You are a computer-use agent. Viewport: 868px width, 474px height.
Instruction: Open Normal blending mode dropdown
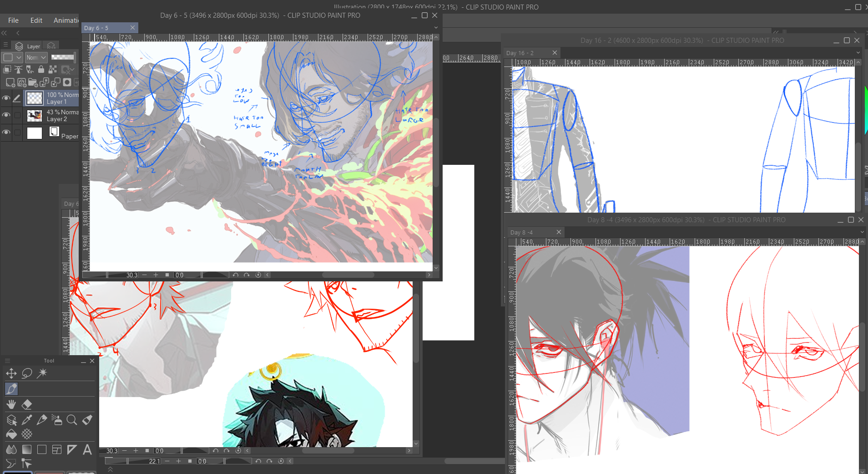tap(36, 57)
